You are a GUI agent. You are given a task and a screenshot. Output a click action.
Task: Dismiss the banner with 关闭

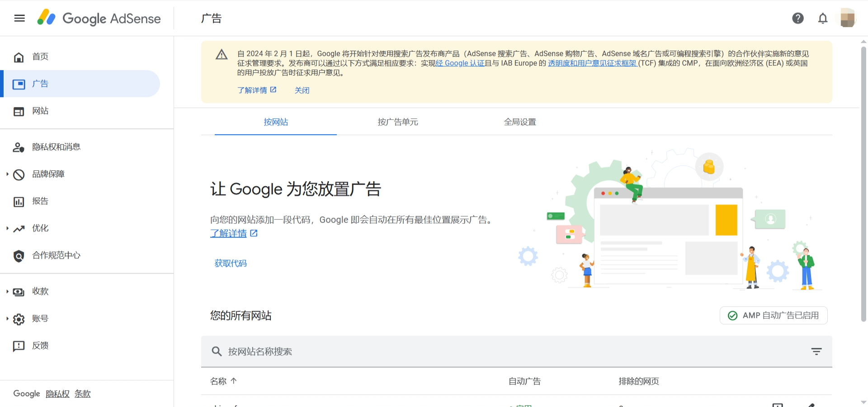(302, 90)
